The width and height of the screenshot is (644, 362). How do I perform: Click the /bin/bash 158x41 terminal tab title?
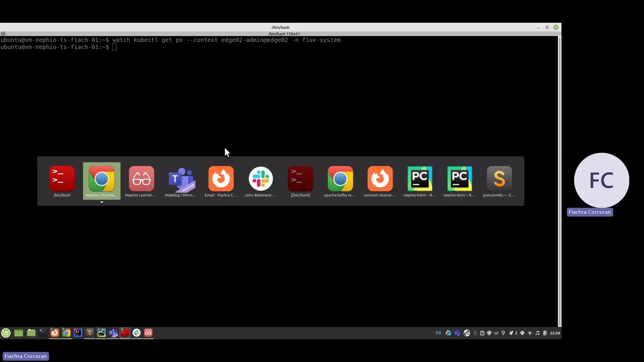pyautogui.click(x=284, y=34)
